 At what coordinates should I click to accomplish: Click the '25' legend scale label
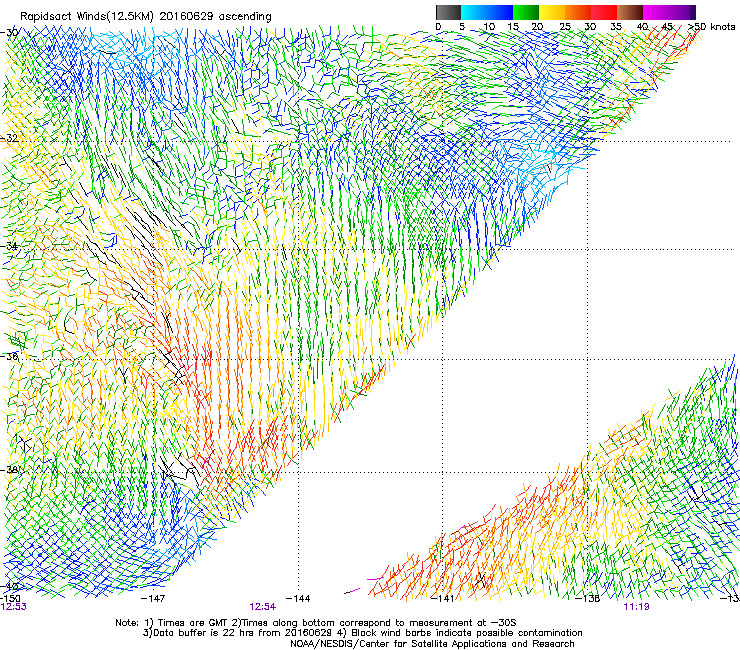point(565,26)
